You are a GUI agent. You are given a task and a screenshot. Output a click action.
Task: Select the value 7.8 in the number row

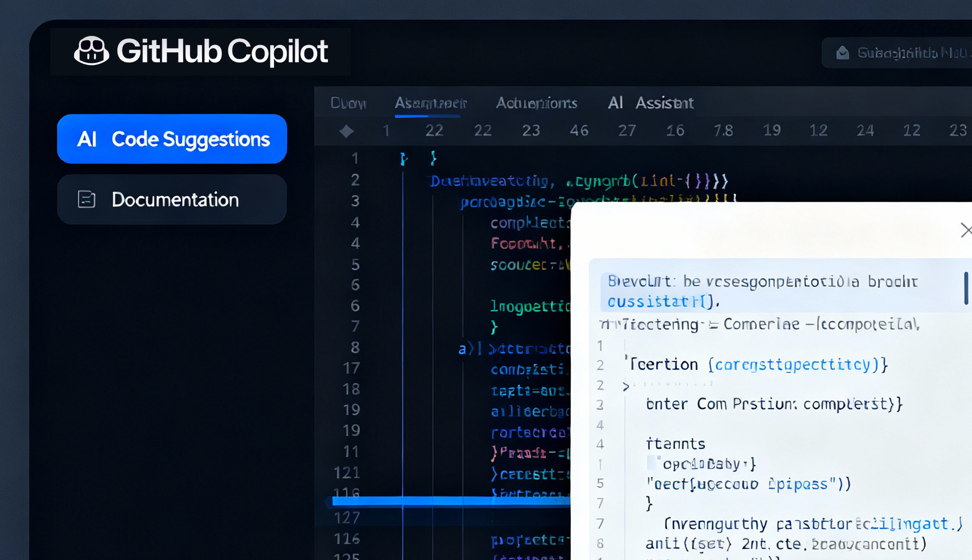click(x=723, y=131)
